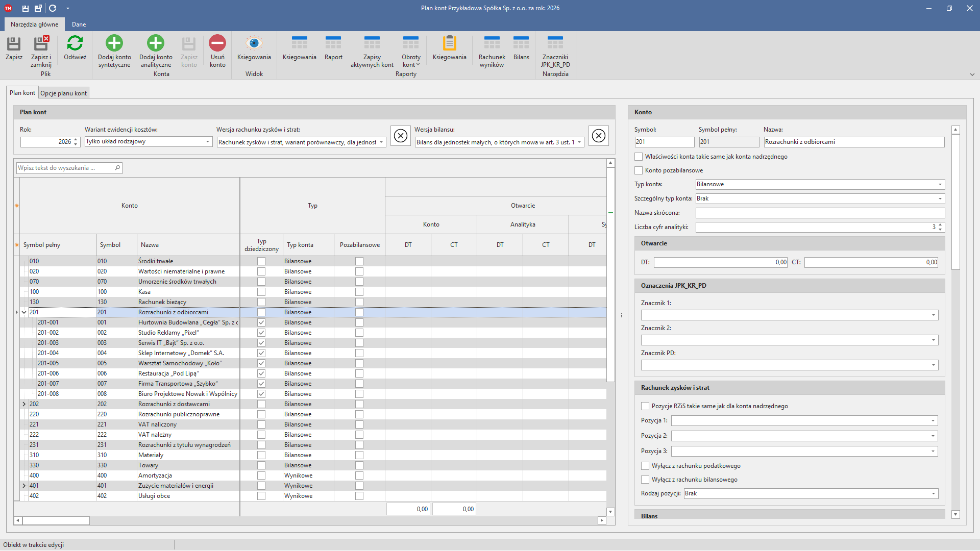This screenshot has width=980, height=551.
Task: Open Wariant ewidencji kosztów dropdown
Action: click(x=149, y=142)
